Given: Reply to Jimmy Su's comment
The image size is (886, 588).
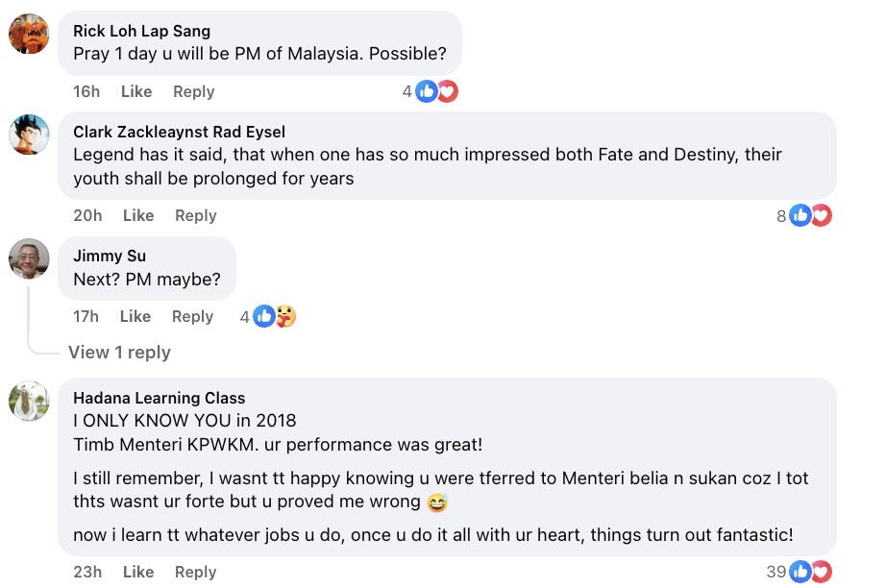Looking at the screenshot, I should [192, 315].
